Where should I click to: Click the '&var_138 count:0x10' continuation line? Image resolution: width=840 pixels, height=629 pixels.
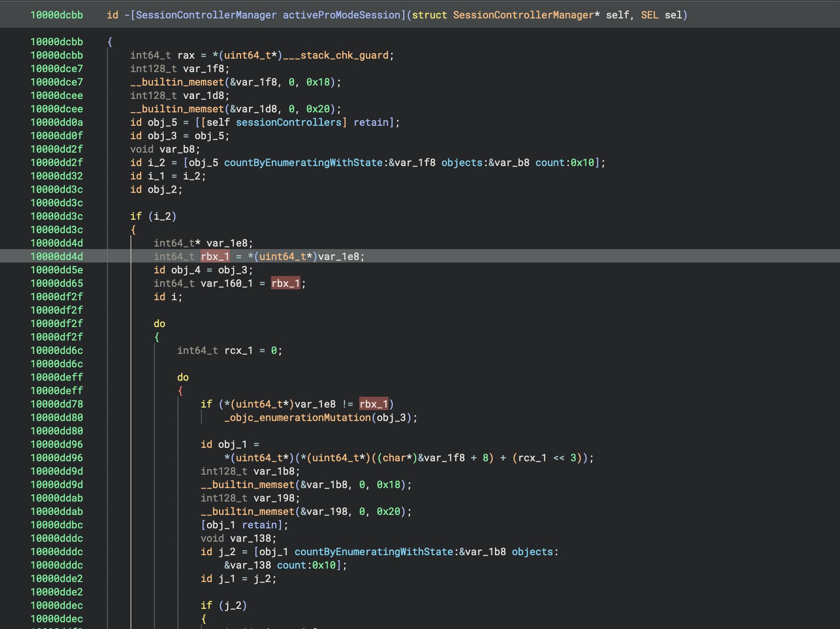(285, 565)
